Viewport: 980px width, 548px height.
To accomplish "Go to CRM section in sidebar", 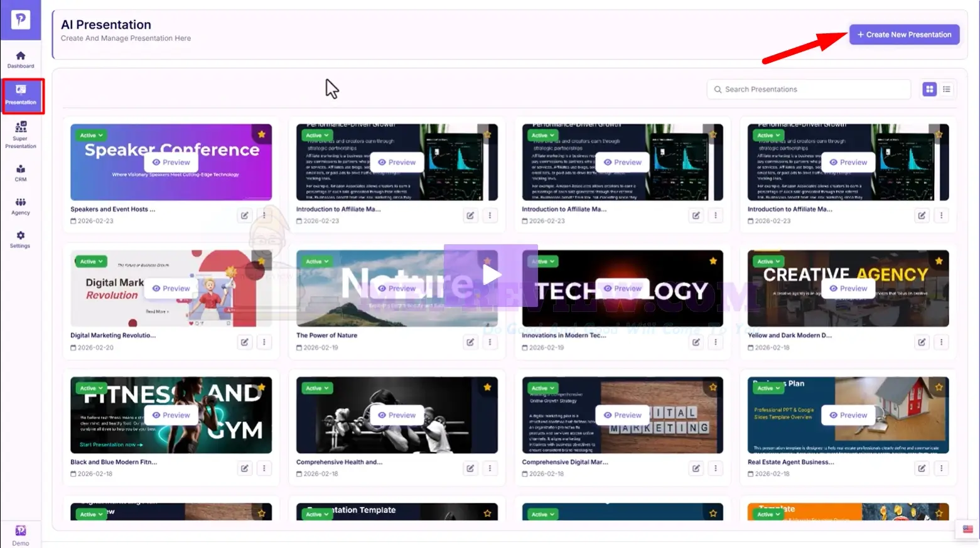I will pos(21,173).
